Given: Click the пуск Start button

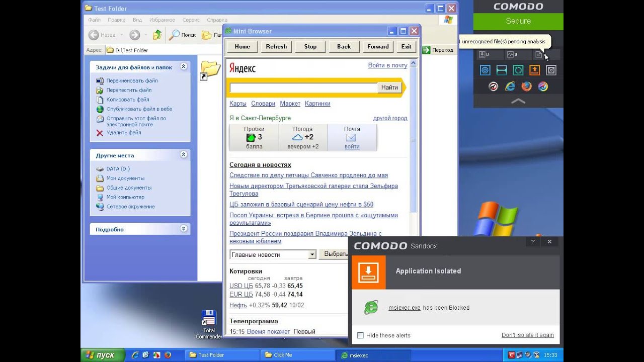Looking at the screenshot, I should pyautogui.click(x=102, y=355).
